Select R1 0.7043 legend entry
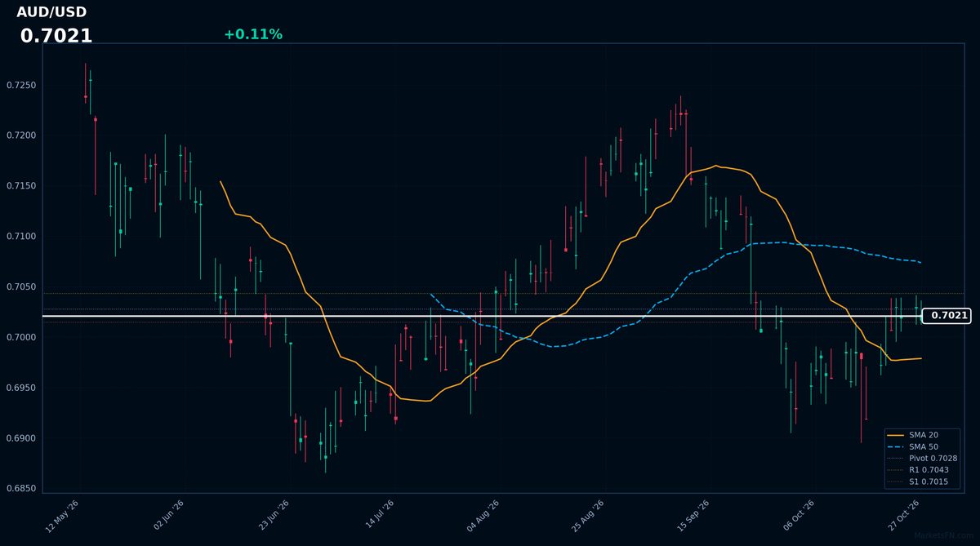Screen dimensions: 980x546 (x=918, y=470)
